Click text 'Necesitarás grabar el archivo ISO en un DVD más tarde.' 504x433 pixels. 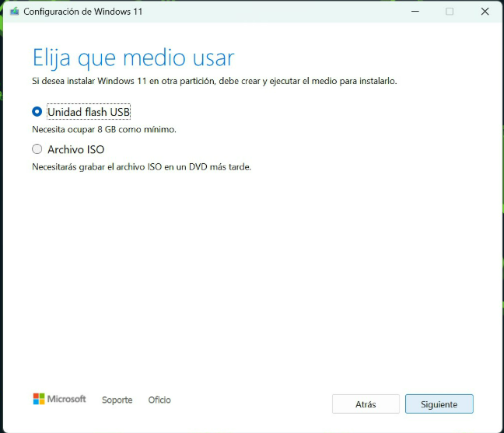[142, 167]
